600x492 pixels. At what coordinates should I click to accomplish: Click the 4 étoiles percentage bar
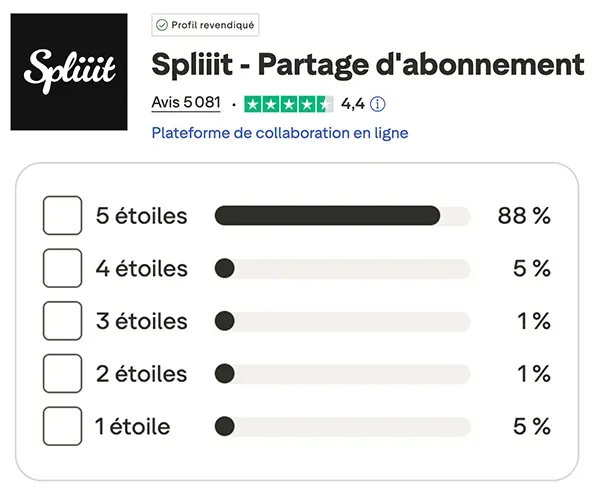342,269
